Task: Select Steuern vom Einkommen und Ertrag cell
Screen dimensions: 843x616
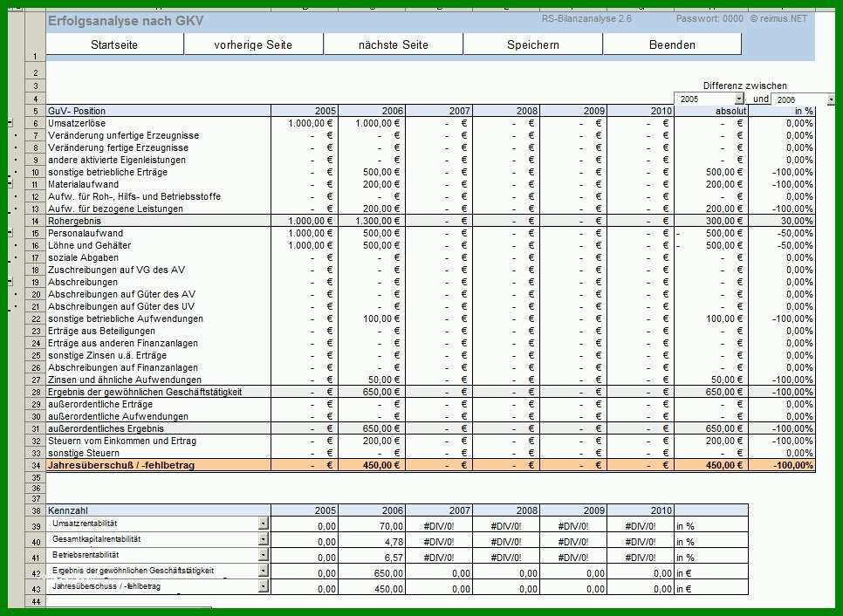Action: tap(159, 441)
